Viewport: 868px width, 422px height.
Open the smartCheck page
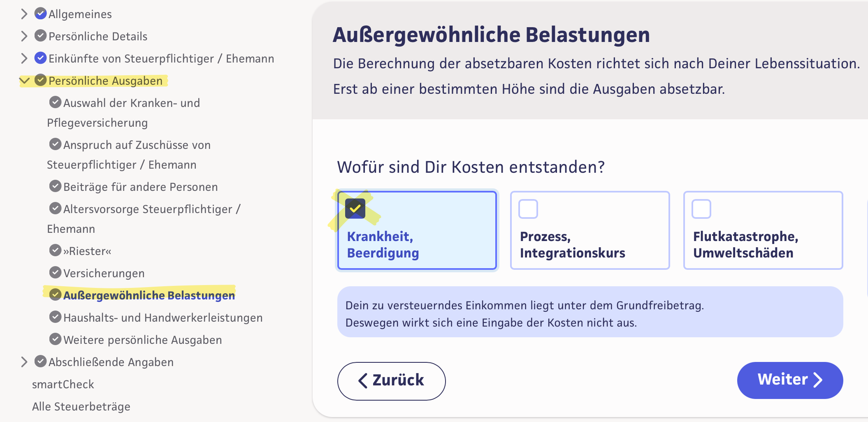63,384
